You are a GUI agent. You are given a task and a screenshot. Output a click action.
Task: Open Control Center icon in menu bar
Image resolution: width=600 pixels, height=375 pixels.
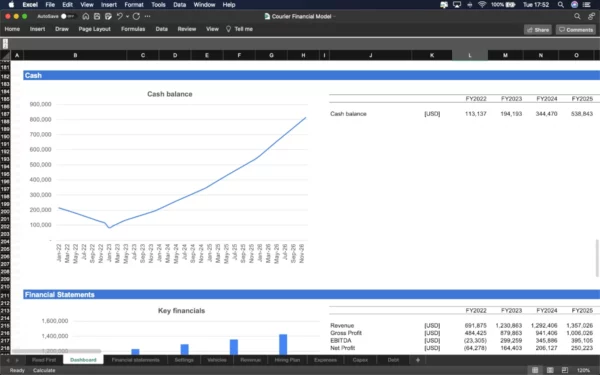click(586, 5)
